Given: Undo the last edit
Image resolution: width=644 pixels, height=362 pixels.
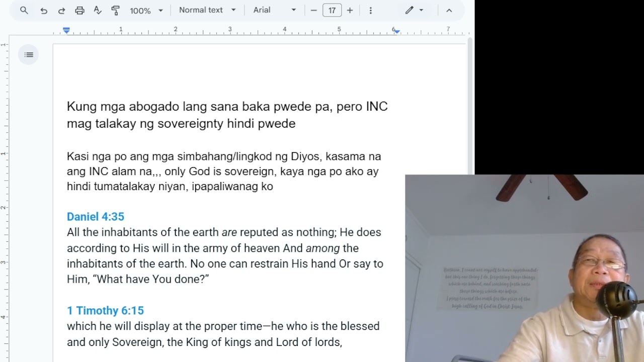Looking at the screenshot, I should pos(44,10).
